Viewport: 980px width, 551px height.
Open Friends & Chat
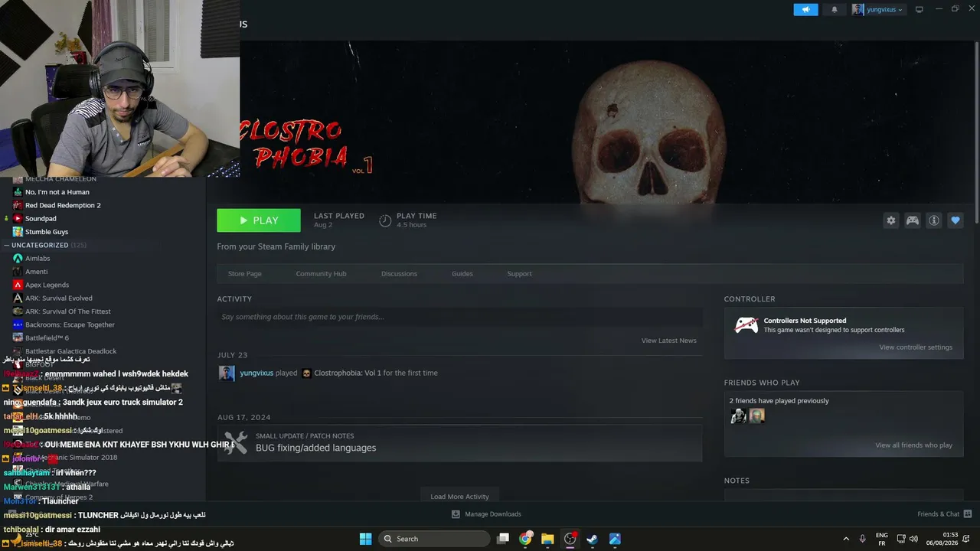coord(945,514)
